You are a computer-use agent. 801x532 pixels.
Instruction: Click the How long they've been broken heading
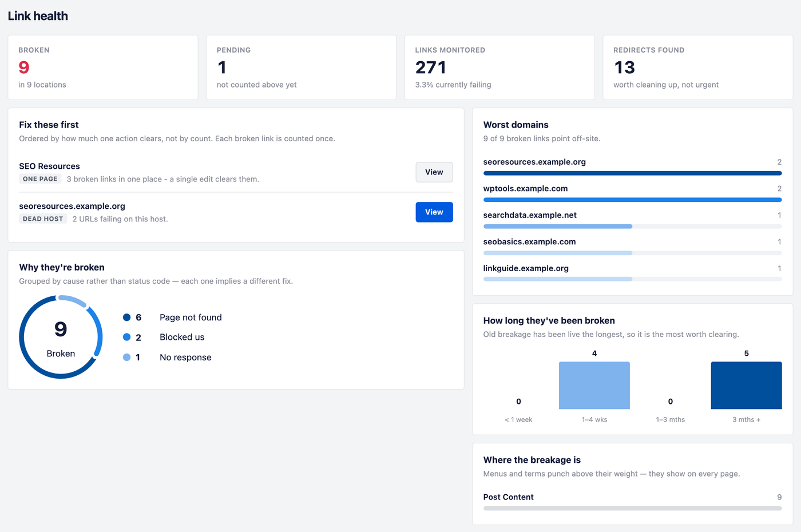[x=549, y=321]
